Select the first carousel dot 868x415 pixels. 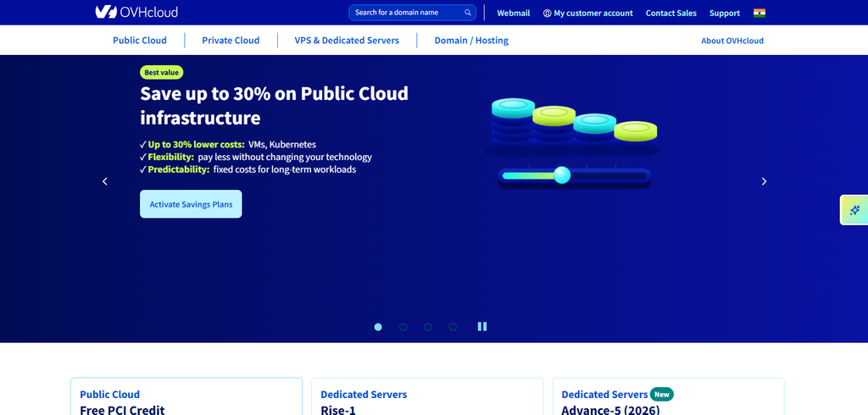coord(378,327)
